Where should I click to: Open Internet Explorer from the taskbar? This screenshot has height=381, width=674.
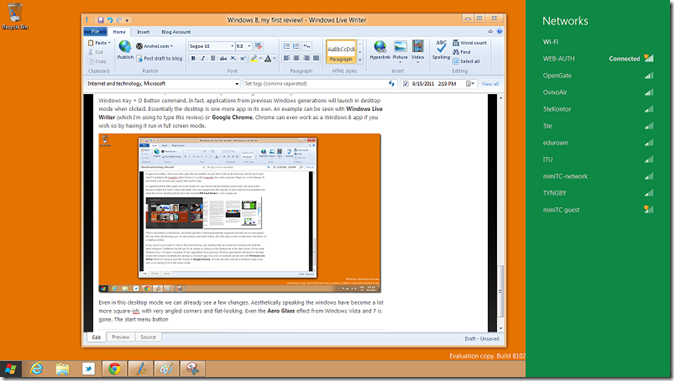coord(37,369)
